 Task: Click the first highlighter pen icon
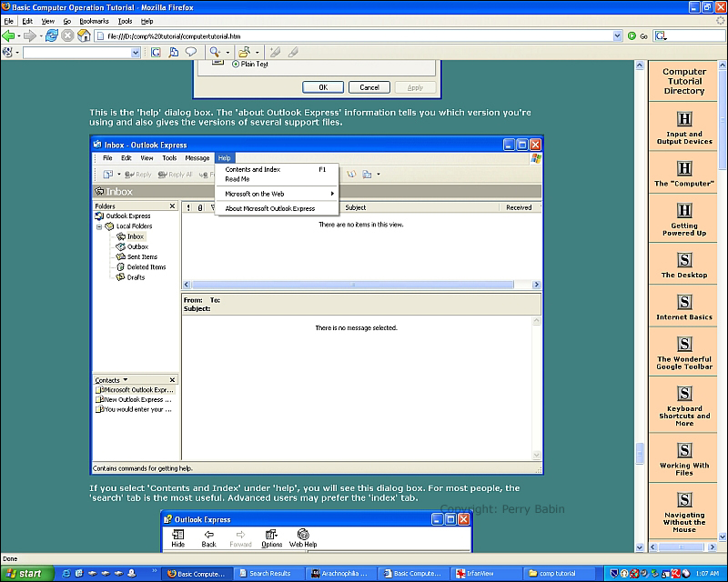coord(275,53)
